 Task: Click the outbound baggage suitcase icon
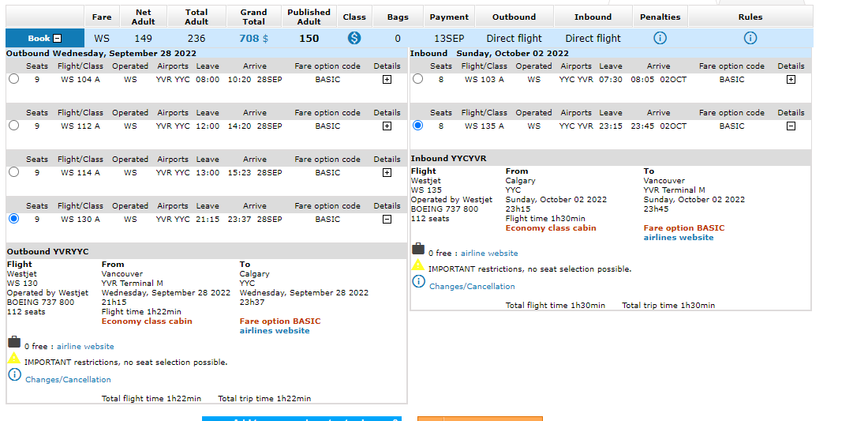14,342
